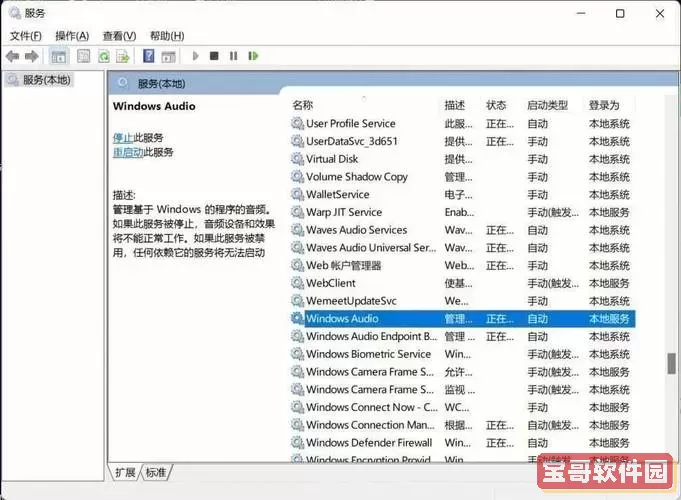Image resolution: width=681 pixels, height=500 pixels.
Task: Click the gear icon beside Windows Biometric Service
Action: tap(298, 354)
